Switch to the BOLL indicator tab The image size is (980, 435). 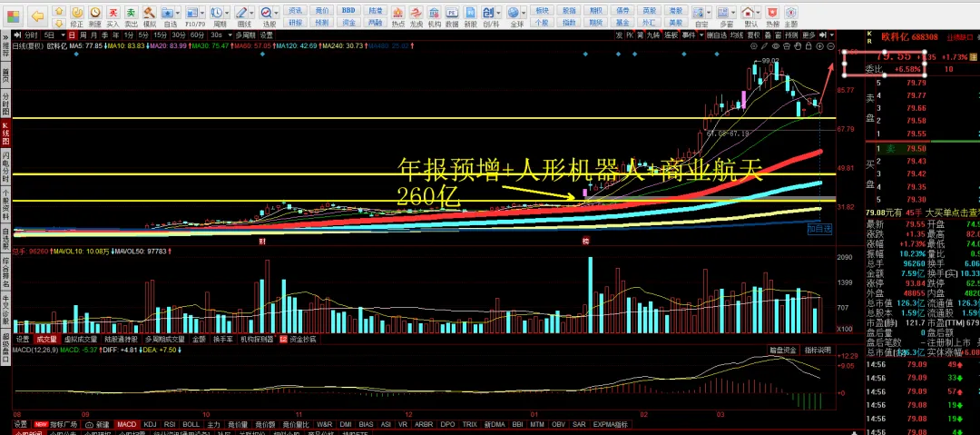191,424
